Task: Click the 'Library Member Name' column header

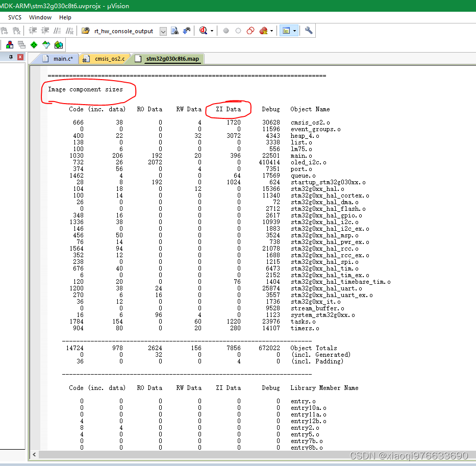Action: (x=324, y=388)
